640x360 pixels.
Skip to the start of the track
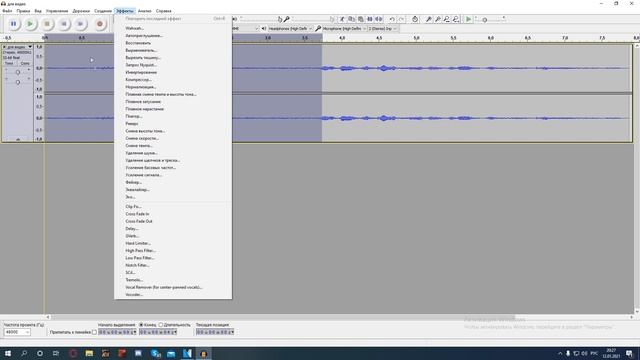(64, 24)
